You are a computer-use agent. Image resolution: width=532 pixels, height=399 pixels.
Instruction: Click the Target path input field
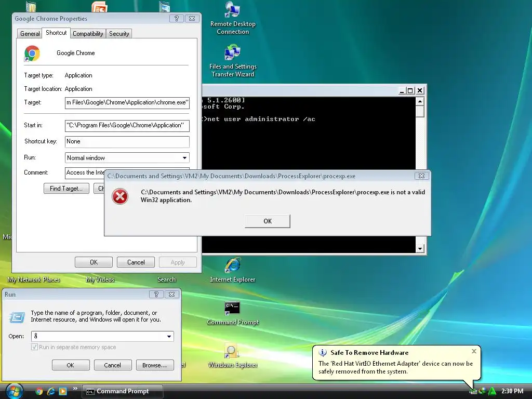pyautogui.click(x=127, y=103)
